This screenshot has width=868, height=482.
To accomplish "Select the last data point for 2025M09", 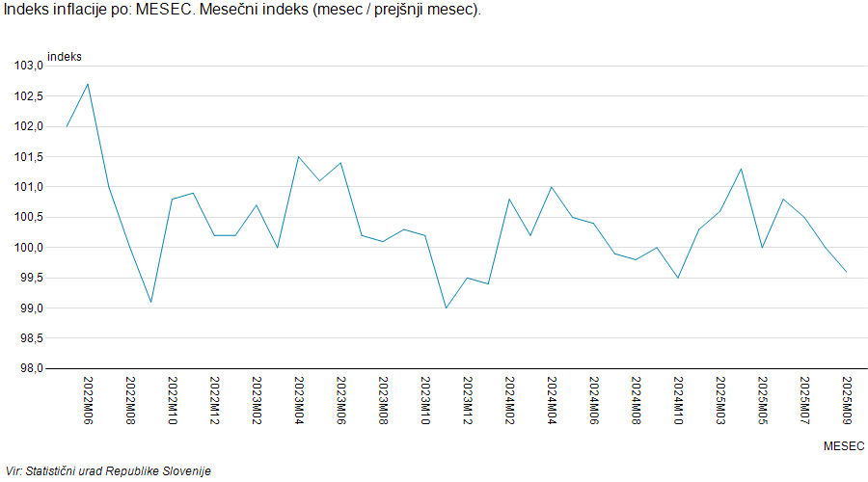I will (x=847, y=272).
